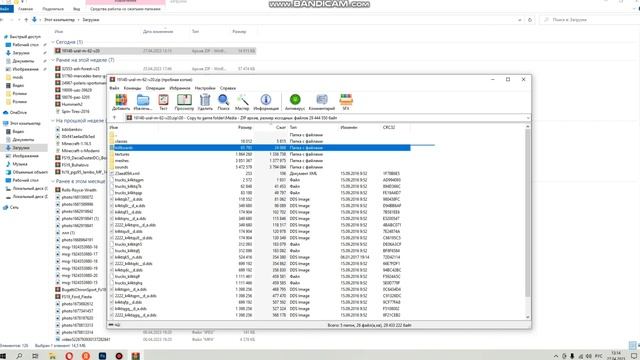Click the Просмотр (View) book icon
This screenshot has width=640, height=360.
[184, 100]
